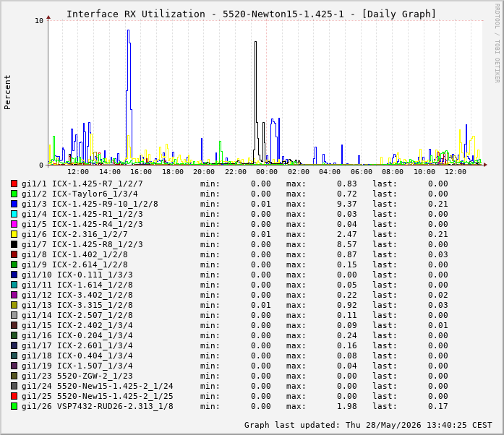Click the 14:00 x-axis label
Viewport: 504px width, 435px height.
pyautogui.click(x=110, y=171)
